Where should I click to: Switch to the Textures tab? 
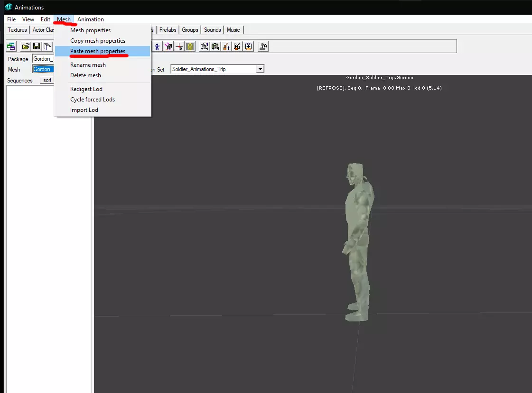17,30
